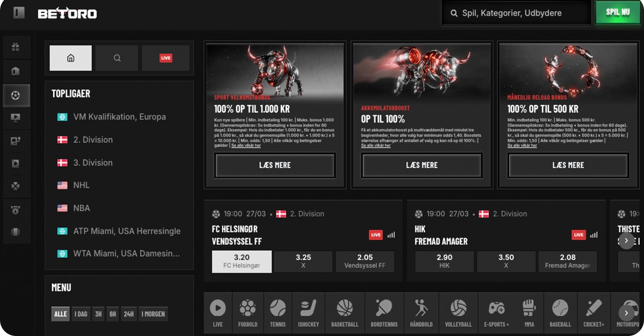
Task: Select draw odds 3.25 X
Action: pyautogui.click(x=303, y=262)
